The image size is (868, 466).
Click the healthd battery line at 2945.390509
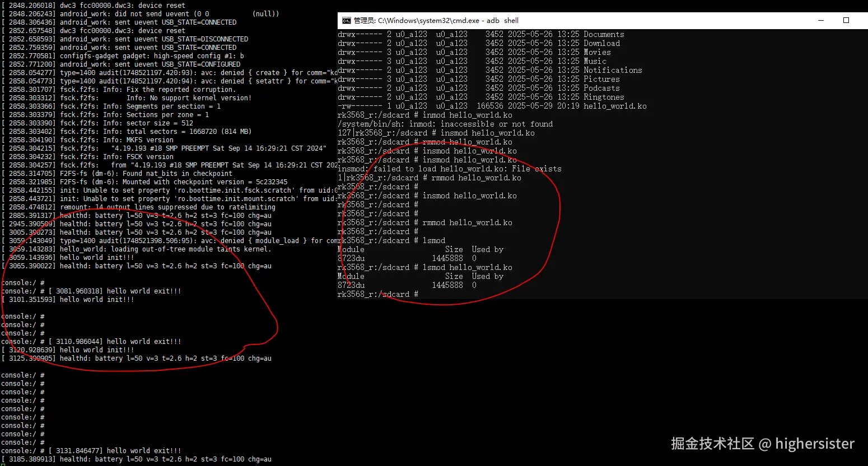coord(136,223)
